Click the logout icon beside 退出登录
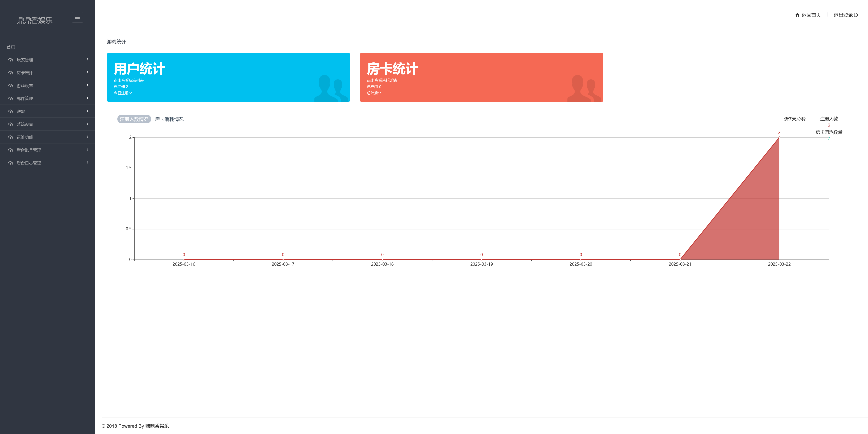Screen dimensions: 868x434 [x=856, y=15]
